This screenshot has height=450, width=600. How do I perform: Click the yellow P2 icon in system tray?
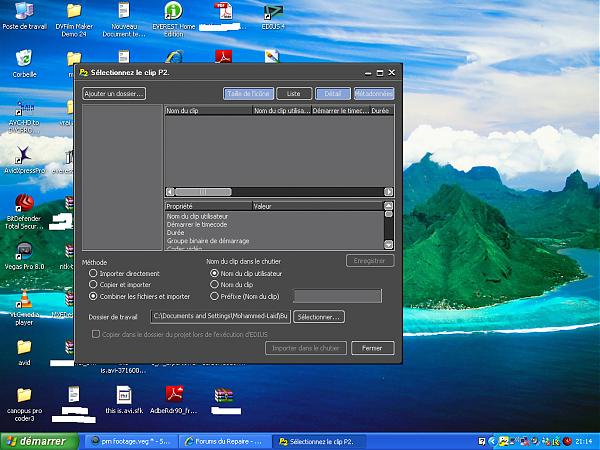tap(504, 441)
